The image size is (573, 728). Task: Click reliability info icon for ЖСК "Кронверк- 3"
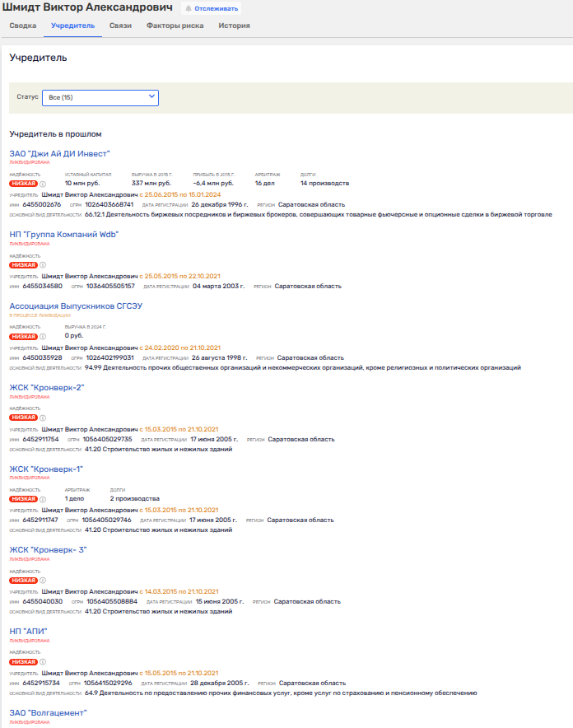pyautogui.click(x=43, y=581)
